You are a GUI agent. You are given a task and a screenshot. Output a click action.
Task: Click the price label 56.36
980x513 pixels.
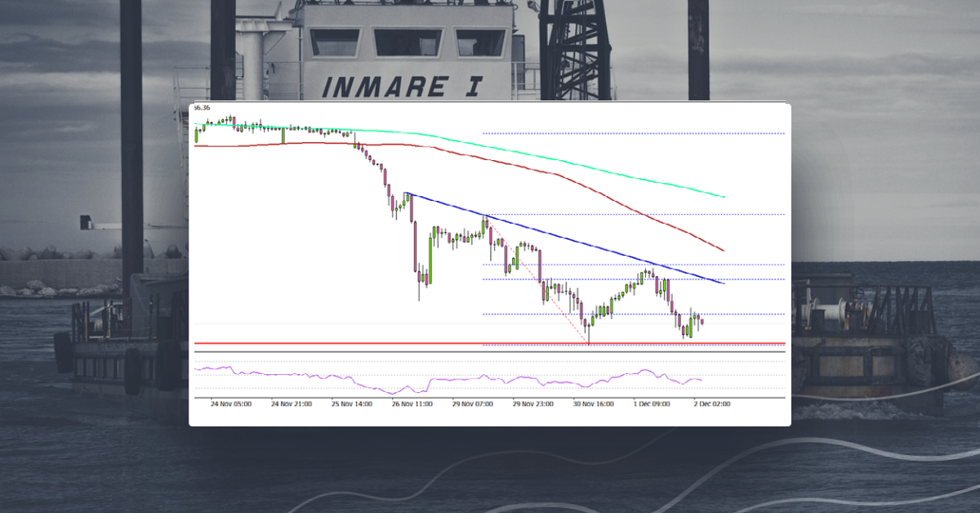[201, 106]
